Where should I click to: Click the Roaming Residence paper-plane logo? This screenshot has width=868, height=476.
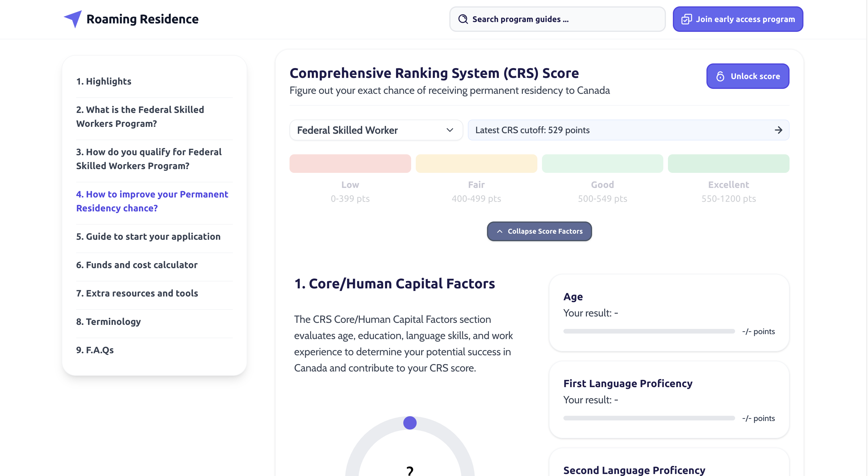pos(73,19)
